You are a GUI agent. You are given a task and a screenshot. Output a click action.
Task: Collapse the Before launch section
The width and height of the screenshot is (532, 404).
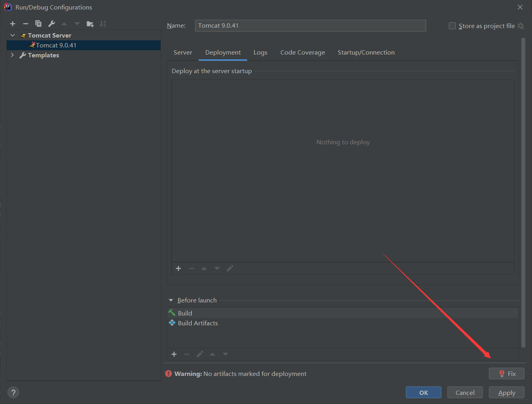pos(171,300)
